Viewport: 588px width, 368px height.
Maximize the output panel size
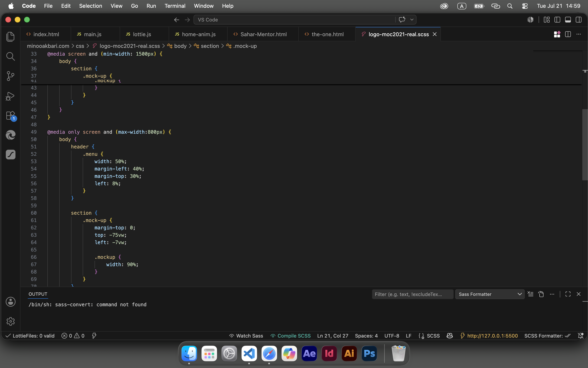[x=568, y=294]
